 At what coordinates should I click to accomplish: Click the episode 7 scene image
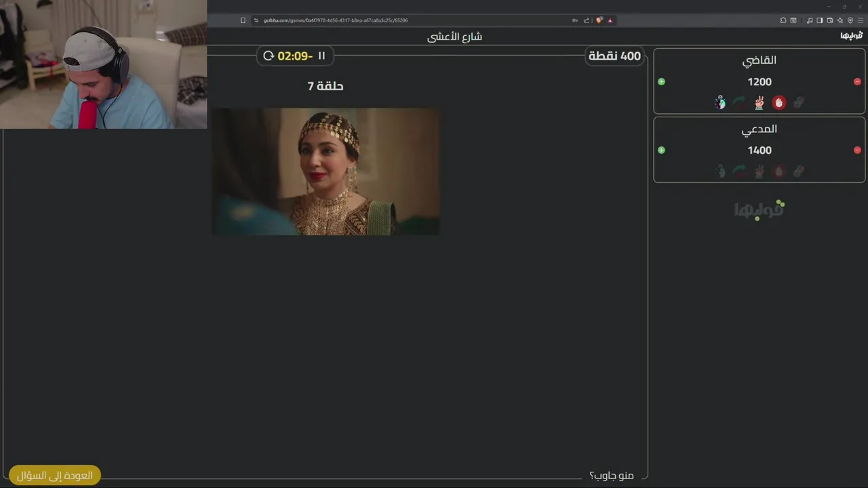click(x=325, y=171)
